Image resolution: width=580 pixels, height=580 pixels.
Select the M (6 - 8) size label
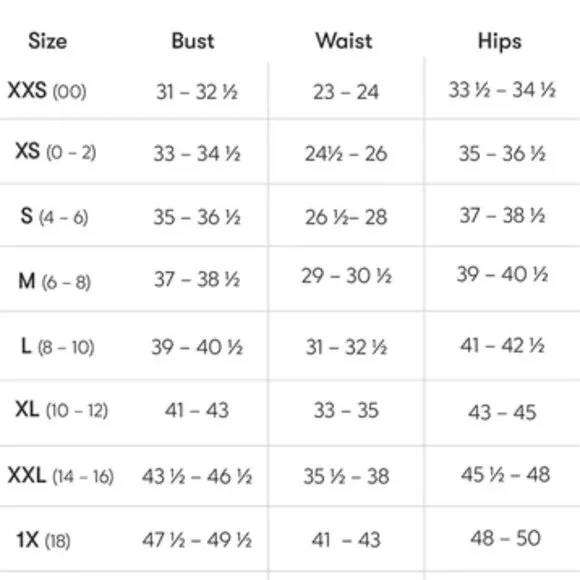(54, 281)
